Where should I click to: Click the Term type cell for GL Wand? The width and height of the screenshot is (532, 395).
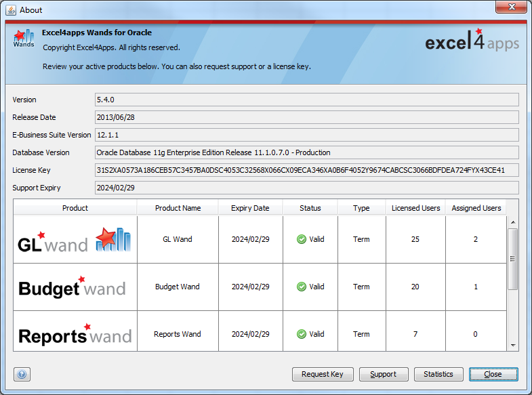tap(362, 239)
